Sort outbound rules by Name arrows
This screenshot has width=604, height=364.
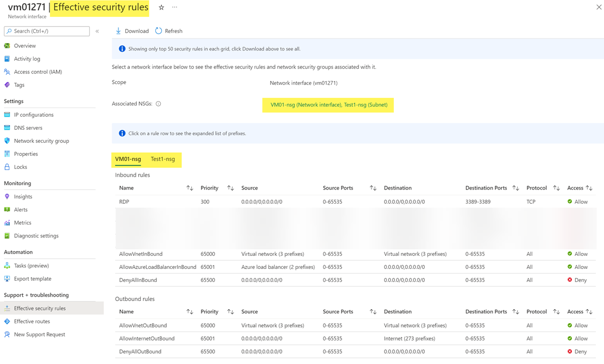(x=190, y=312)
